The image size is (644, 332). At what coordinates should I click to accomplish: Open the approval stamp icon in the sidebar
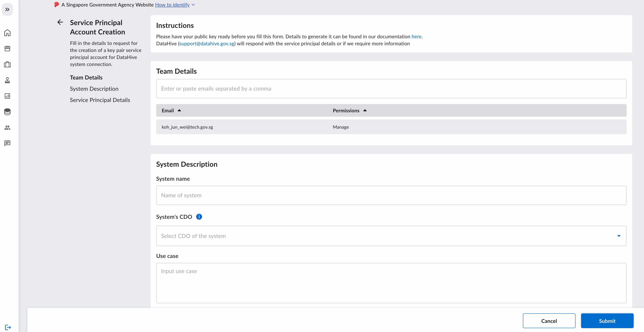(7, 80)
